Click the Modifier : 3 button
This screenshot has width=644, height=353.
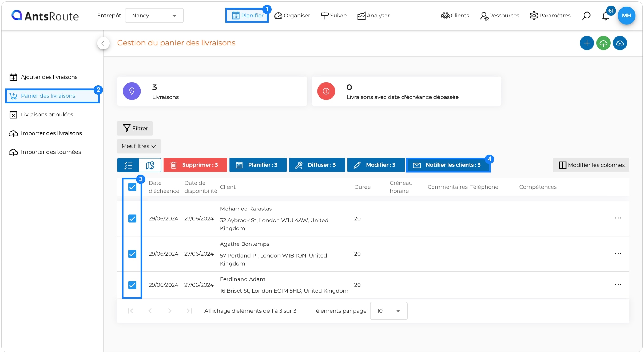(376, 165)
